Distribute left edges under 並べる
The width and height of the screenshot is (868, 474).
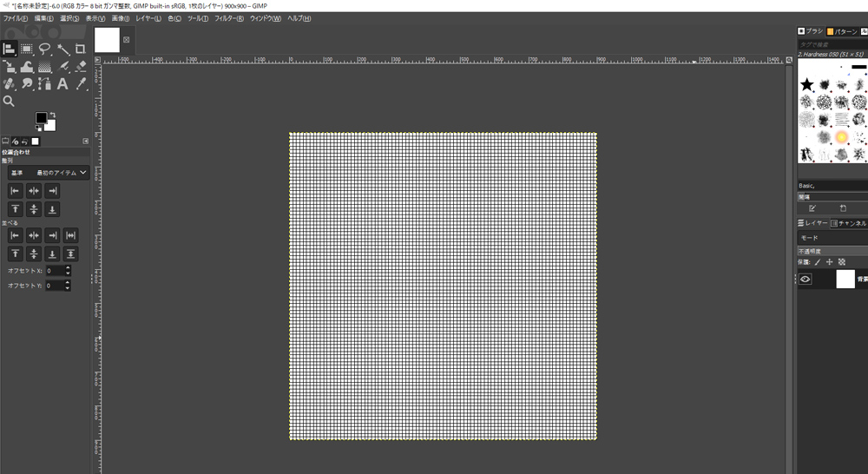click(x=15, y=235)
